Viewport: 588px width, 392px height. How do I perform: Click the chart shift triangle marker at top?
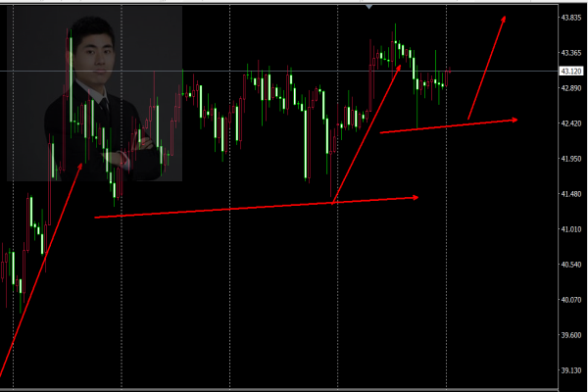pyautogui.click(x=369, y=7)
